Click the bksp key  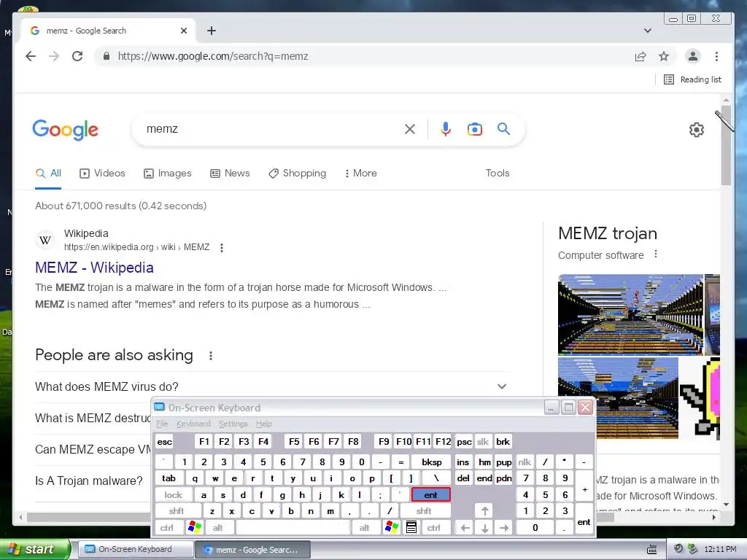click(432, 462)
